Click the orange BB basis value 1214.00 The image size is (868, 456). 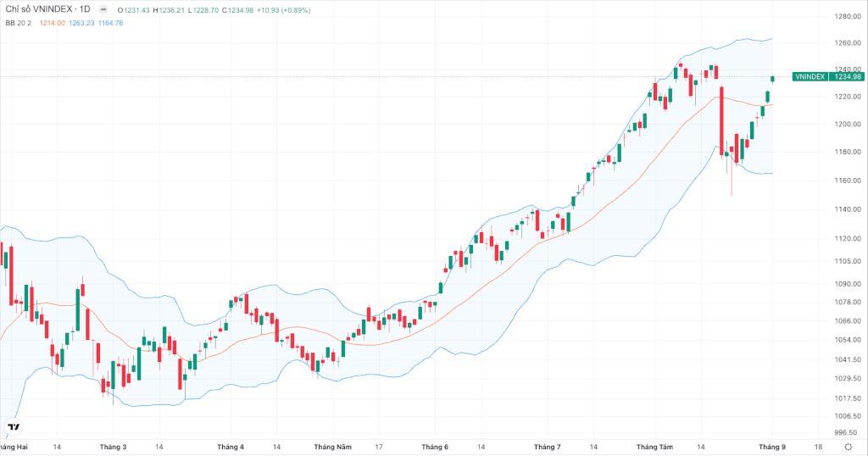click(52, 23)
